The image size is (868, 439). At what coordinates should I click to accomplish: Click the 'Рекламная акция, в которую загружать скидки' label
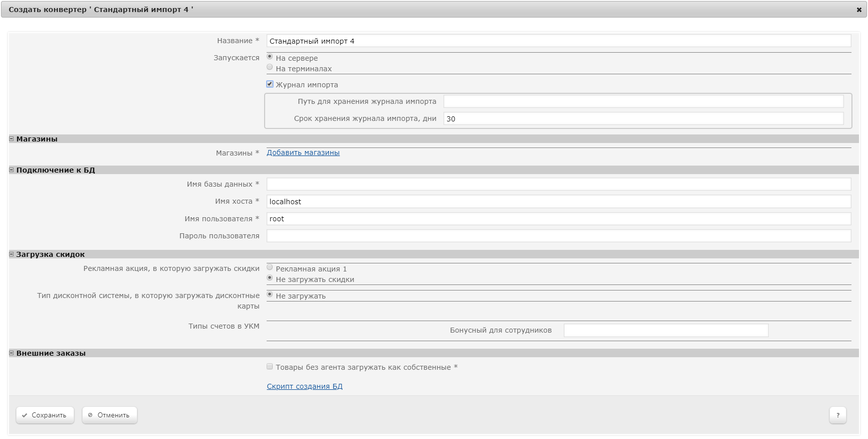click(x=171, y=268)
